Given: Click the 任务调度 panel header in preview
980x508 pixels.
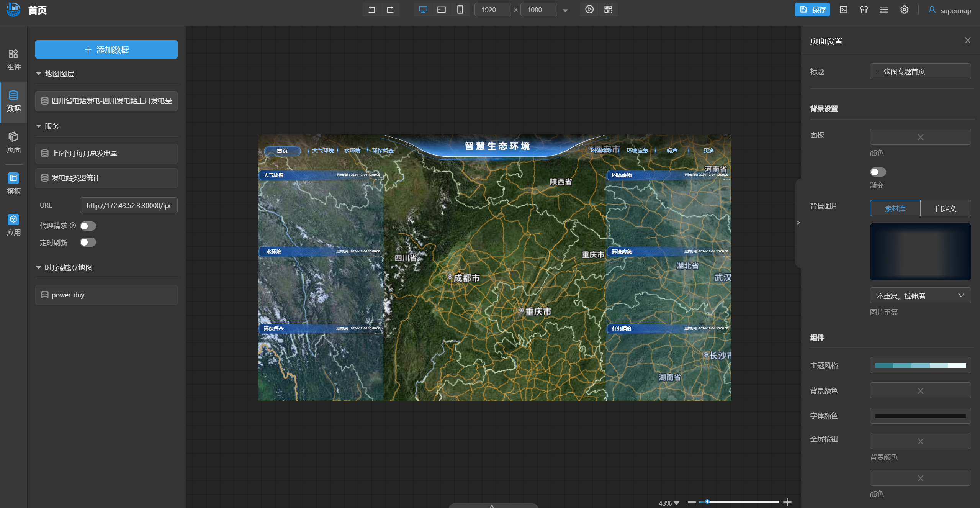Looking at the screenshot, I should 668,328.
